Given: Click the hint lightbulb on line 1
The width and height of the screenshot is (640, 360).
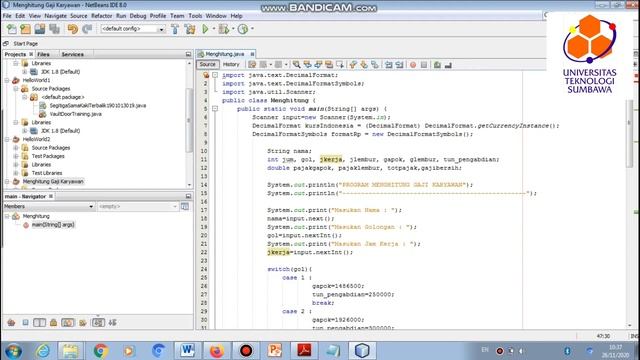Looking at the screenshot, I should pos(206,75).
